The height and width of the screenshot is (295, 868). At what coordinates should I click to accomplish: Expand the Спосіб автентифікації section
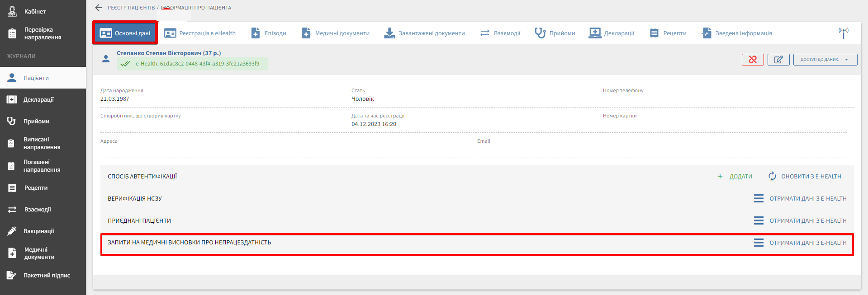(142, 177)
